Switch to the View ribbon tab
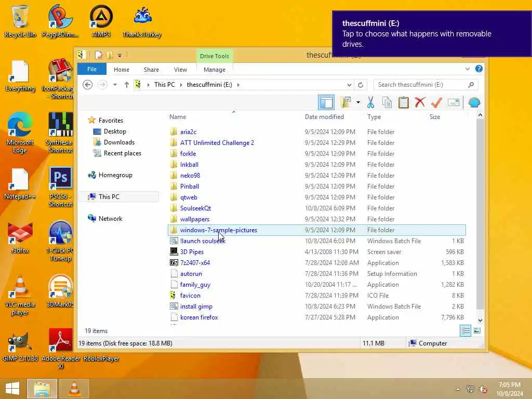Screen dimensions: 532x399 (180, 70)
